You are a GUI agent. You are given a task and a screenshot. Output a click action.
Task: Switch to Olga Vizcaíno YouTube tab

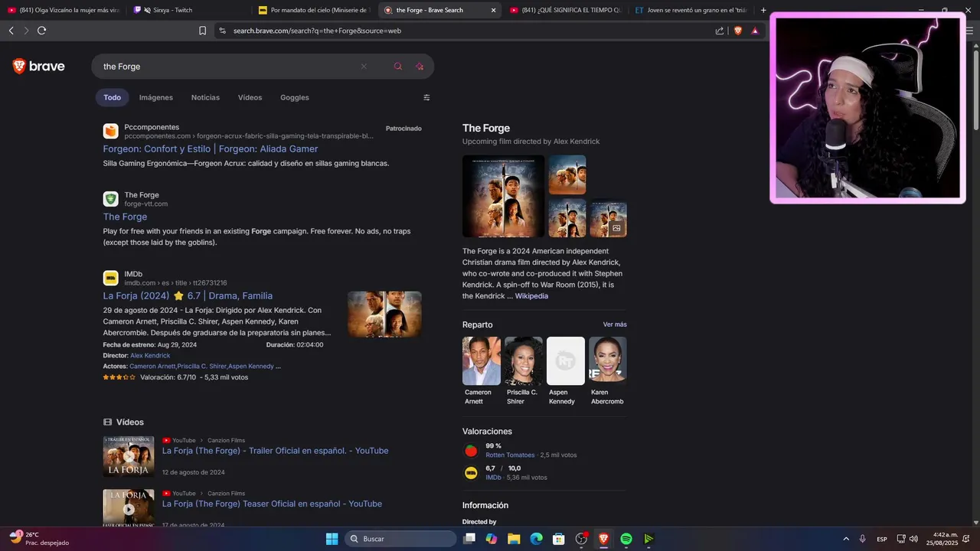click(x=64, y=10)
